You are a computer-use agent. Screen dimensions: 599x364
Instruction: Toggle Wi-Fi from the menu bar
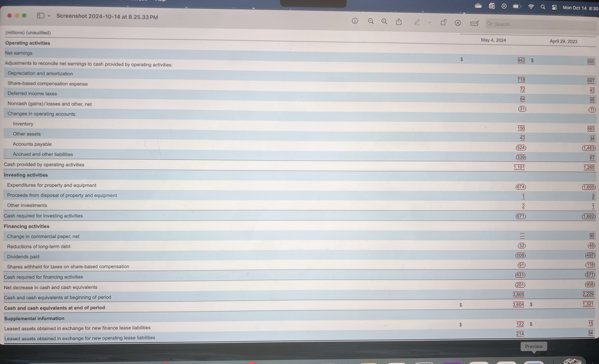coord(531,7)
